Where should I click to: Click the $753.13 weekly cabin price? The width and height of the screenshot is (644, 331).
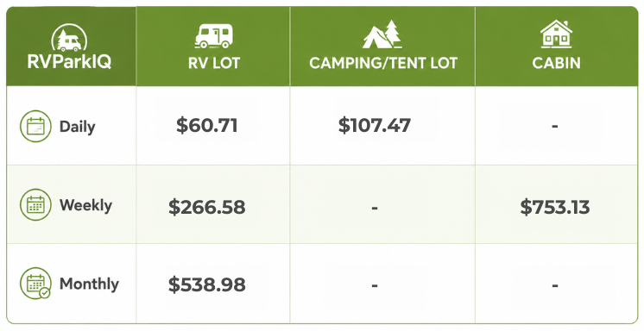coord(555,207)
